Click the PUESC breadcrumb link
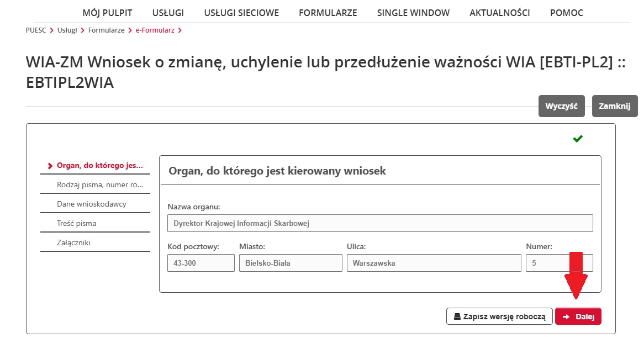 pos(35,31)
